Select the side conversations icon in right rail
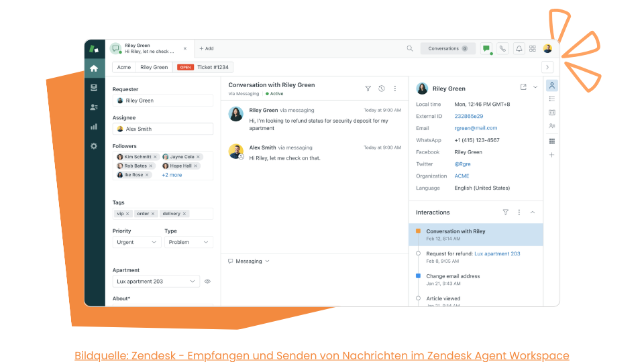The height and width of the screenshot is (362, 644). 551,126
